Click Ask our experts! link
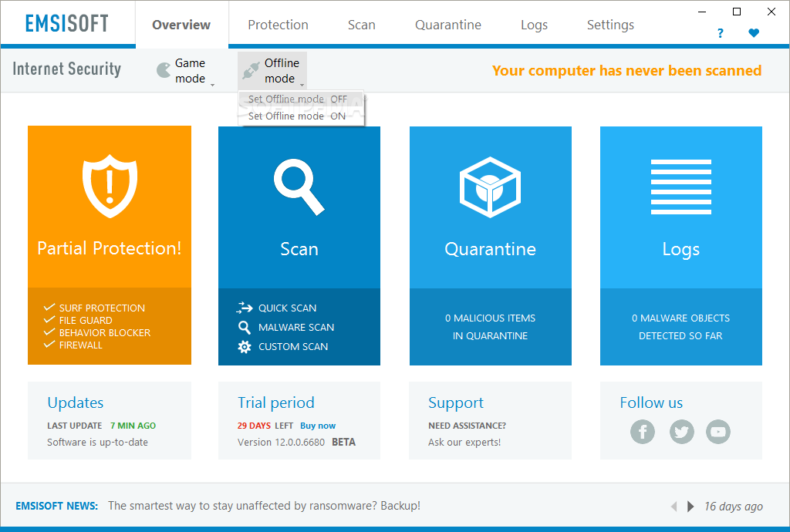The height and width of the screenshot is (532, 790). tap(464, 443)
